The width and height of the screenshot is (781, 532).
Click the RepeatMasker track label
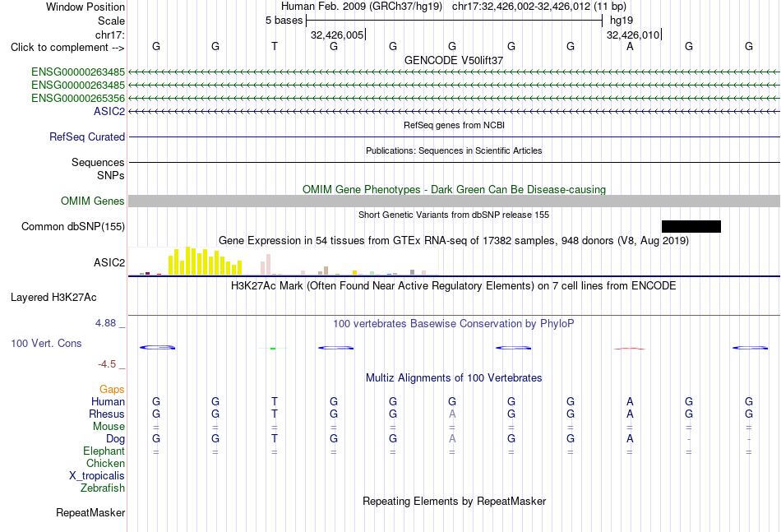point(90,512)
